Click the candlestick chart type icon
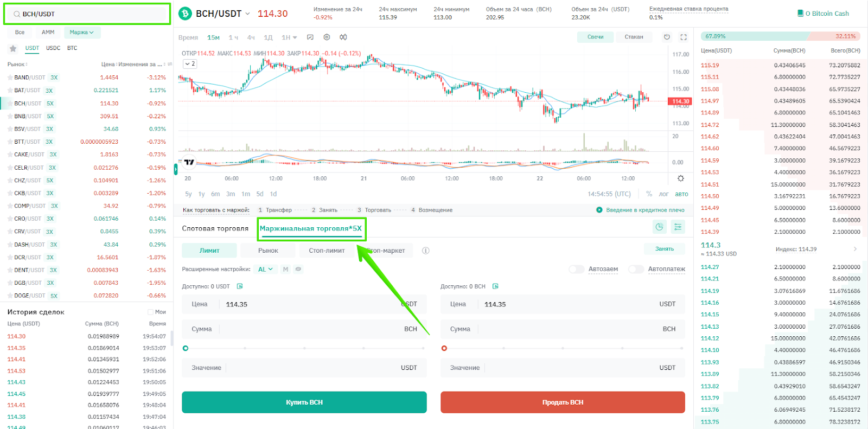The image size is (868, 429). pyautogui.click(x=343, y=37)
